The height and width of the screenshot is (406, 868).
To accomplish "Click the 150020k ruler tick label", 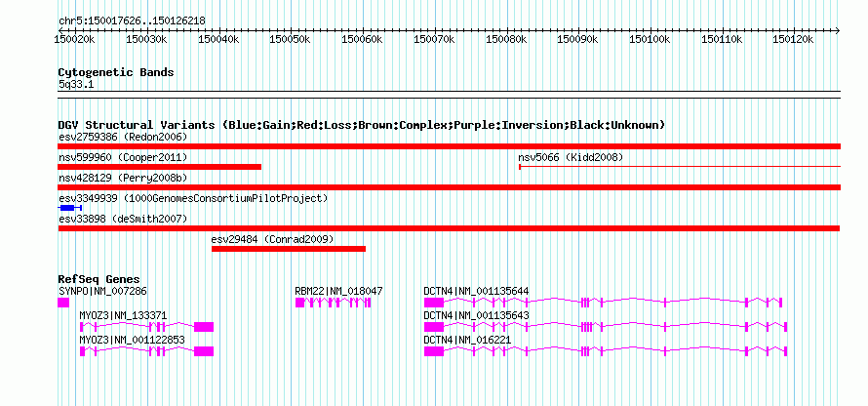I will click(x=74, y=39).
